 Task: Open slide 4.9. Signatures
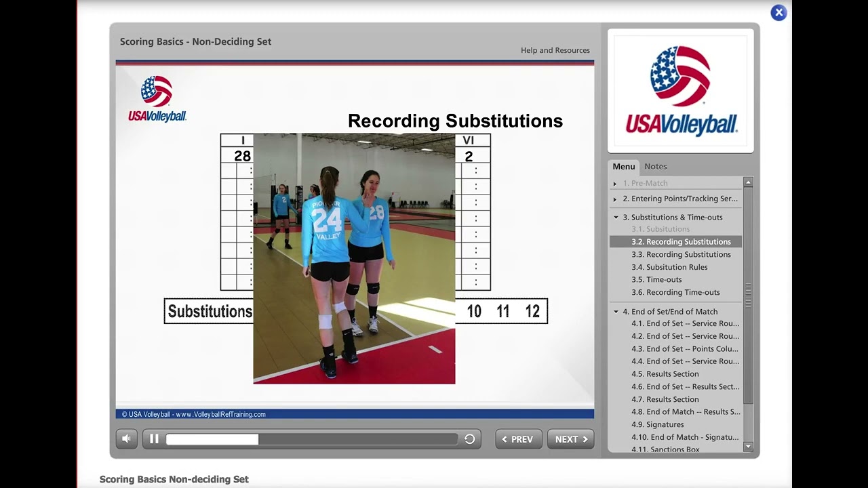click(x=657, y=424)
